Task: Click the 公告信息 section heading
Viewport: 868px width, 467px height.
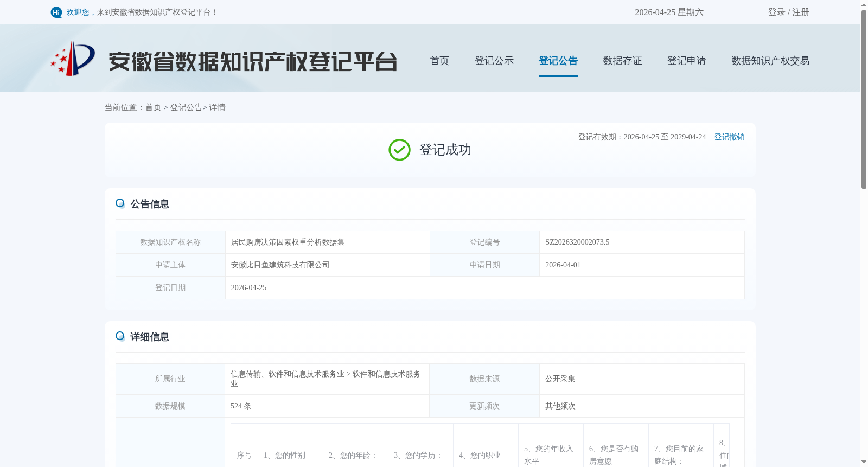Action: [150, 204]
